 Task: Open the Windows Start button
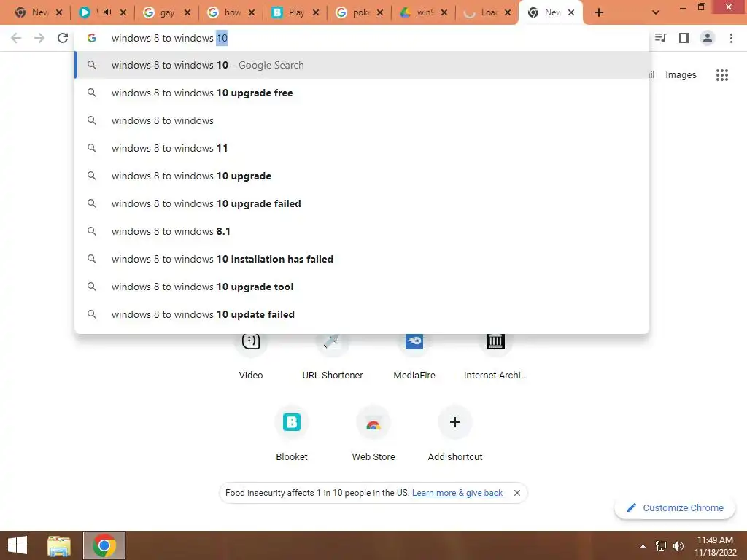click(x=18, y=545)
